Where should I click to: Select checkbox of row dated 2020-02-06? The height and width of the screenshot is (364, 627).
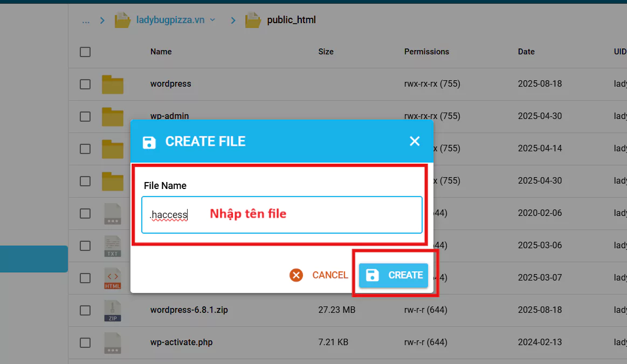click(85, 213)
